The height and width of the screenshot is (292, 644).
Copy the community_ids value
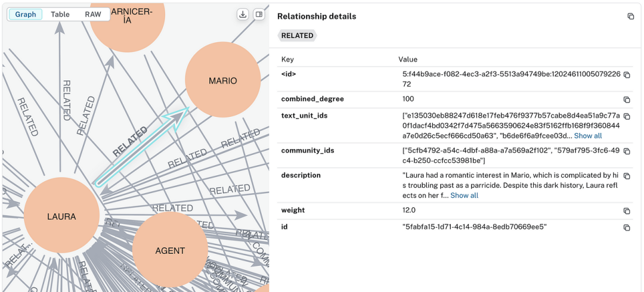(x=627, y=151)
